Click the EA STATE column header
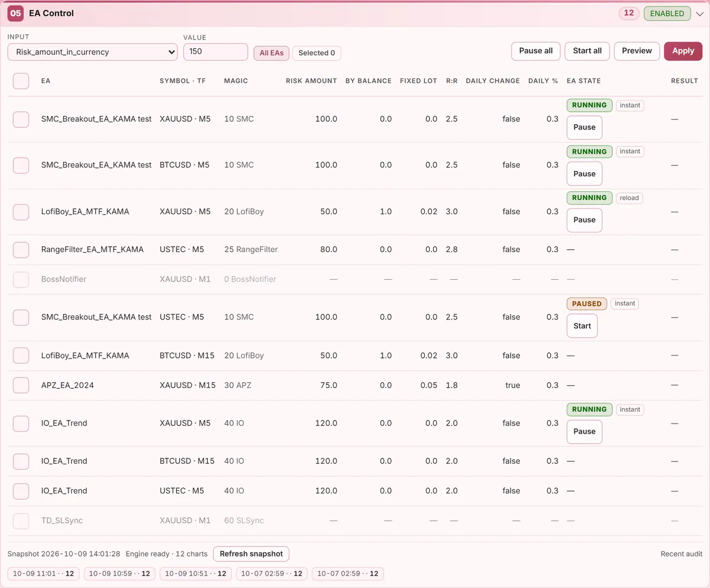 (x=583, y=81)
